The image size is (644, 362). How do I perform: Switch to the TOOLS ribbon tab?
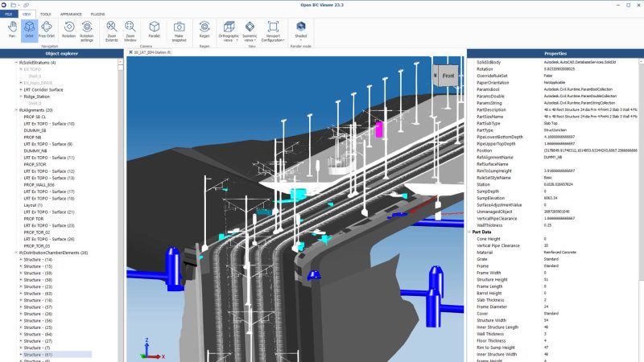coord(46,14)
